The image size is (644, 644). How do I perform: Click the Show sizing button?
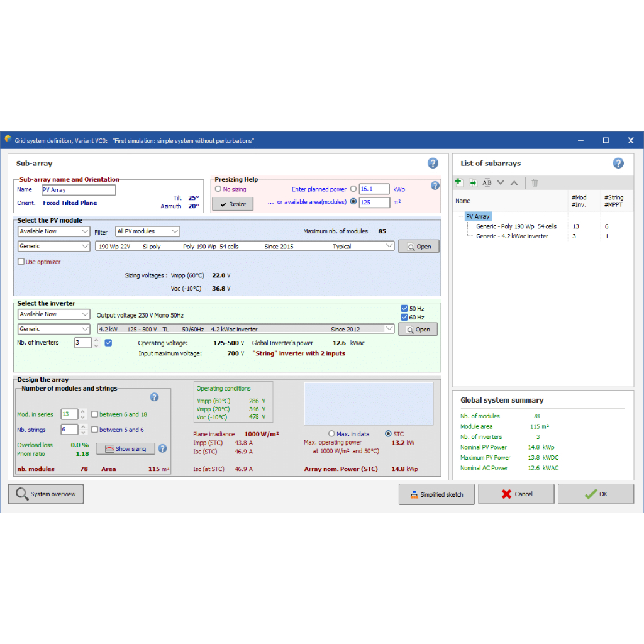point(125,449)
